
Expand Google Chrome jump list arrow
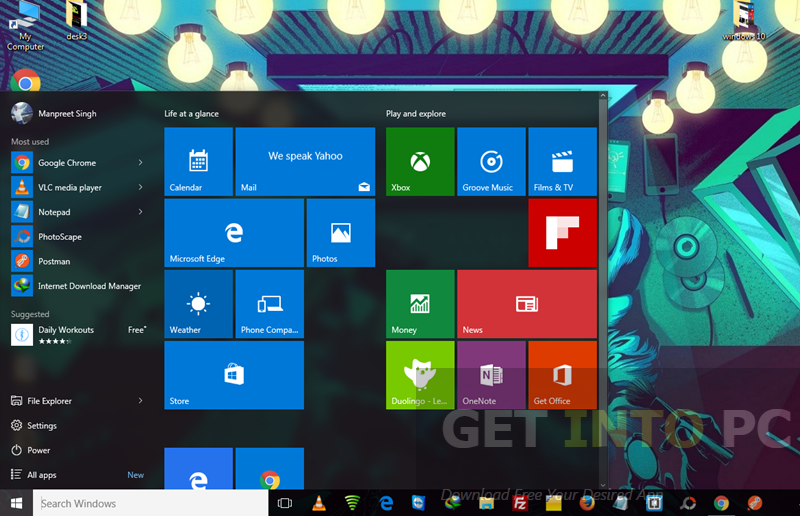click(x=140, y=163)
